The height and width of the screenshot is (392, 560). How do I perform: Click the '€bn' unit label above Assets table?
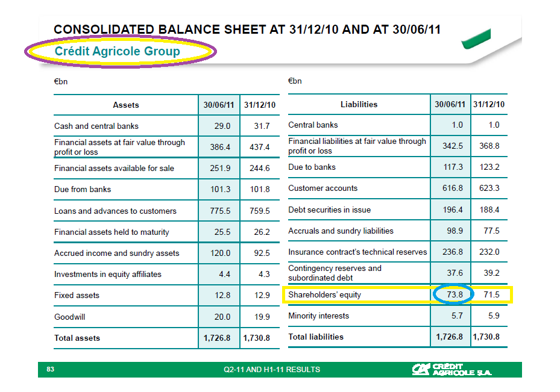coord(61,81)
